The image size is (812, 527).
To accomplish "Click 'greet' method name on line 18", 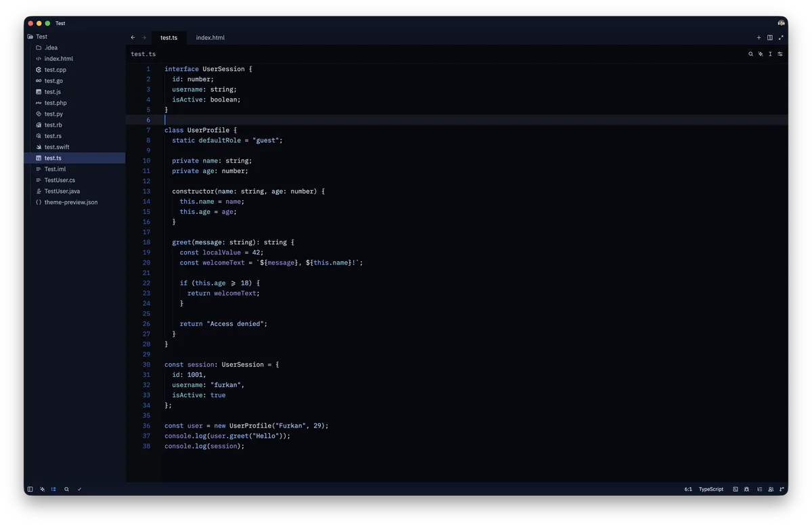I will tap(181, 242).
